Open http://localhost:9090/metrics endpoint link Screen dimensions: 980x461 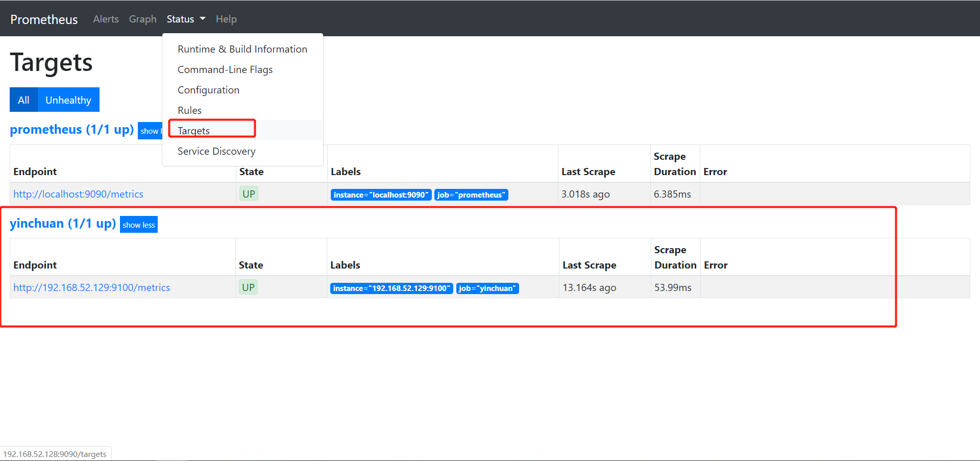pos(78,194)
